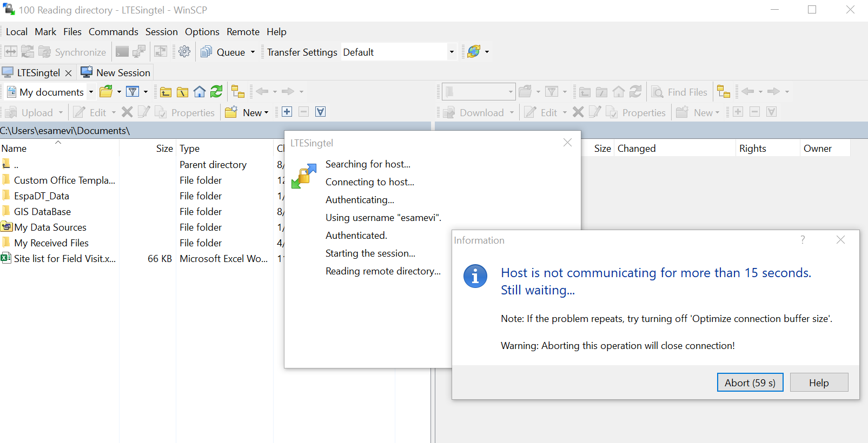Screen dimensions: 868x443
Task: Expand the Queue dropdown arrow
Action: click(253, 52)
